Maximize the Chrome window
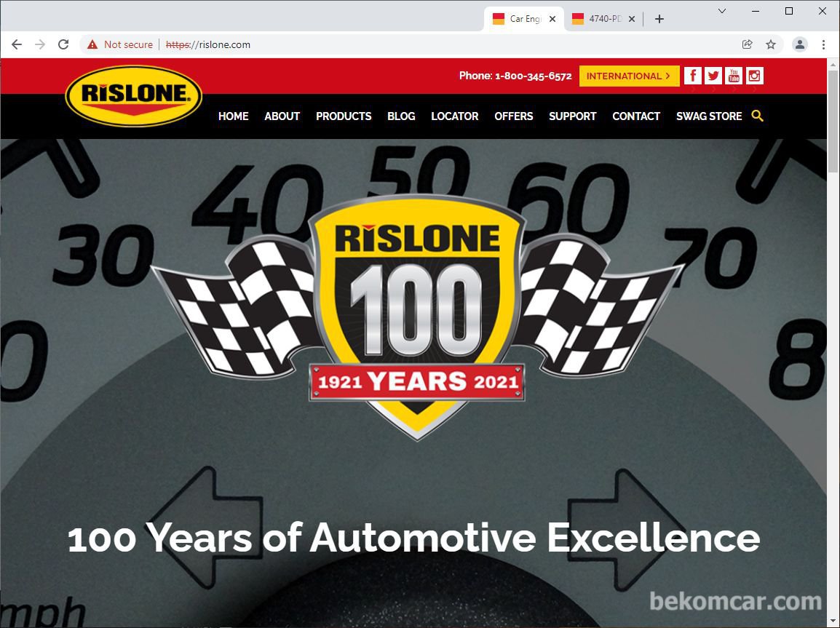The width and height of the screenshot is (840, 628). [x=789, y=11]
